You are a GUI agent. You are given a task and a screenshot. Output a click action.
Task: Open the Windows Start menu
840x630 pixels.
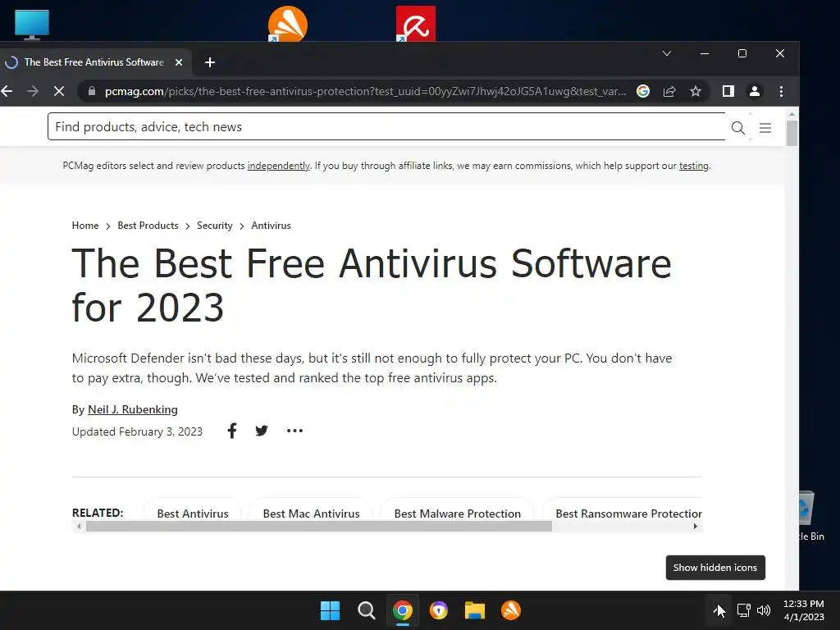click(x=330, y=610)
